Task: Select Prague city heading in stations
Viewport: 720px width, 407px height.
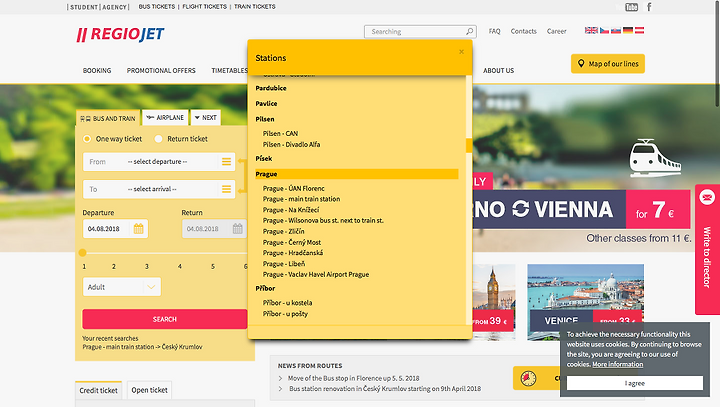Action: (357, 174)
